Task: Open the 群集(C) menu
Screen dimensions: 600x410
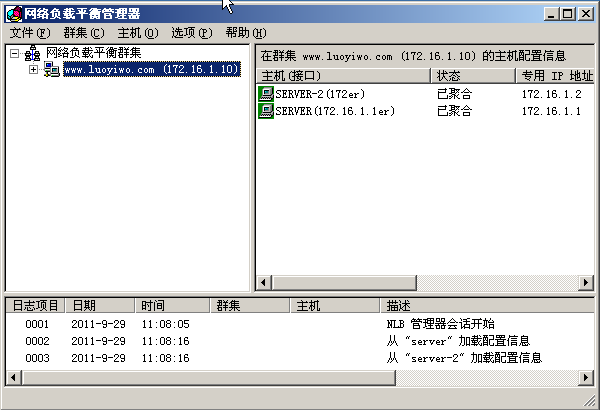Action: [x=84, y=33]
